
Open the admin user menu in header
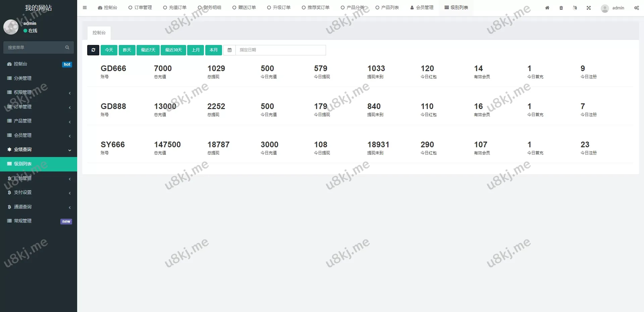[x=613, y=8]
